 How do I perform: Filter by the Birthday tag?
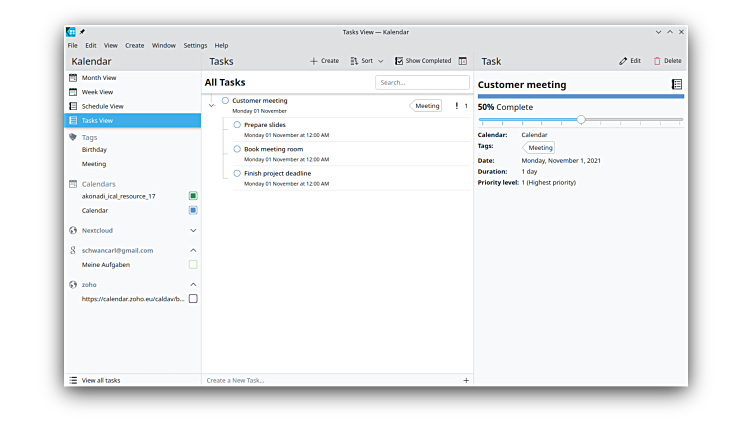[94, 149]
